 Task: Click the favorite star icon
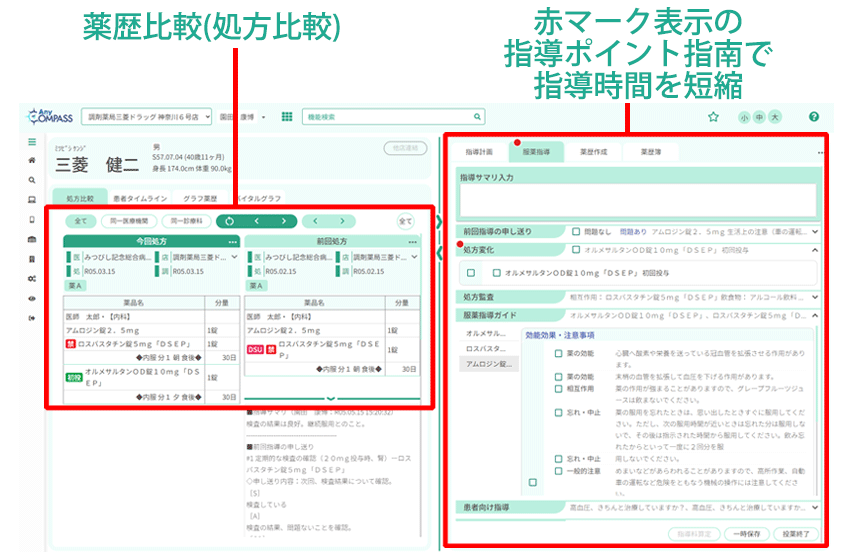[x=713, y=117]
